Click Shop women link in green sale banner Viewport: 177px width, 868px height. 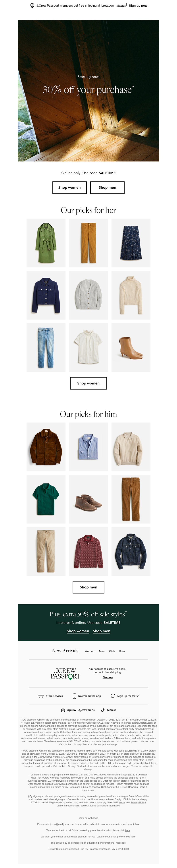(78, 631)
